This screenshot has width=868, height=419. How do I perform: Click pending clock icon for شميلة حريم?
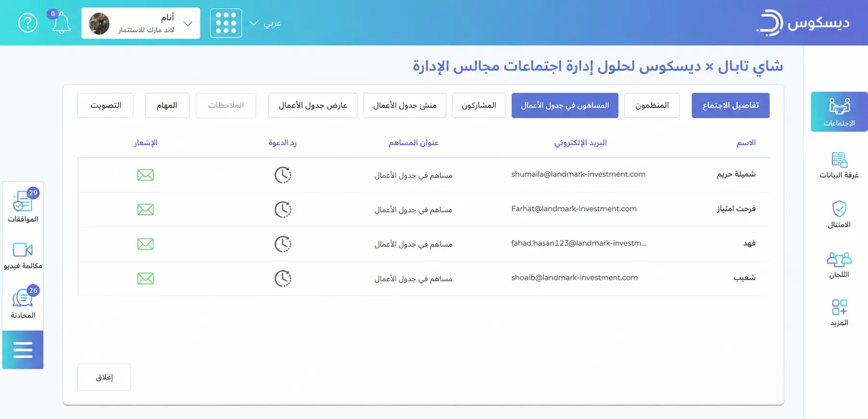coord(283,175)
